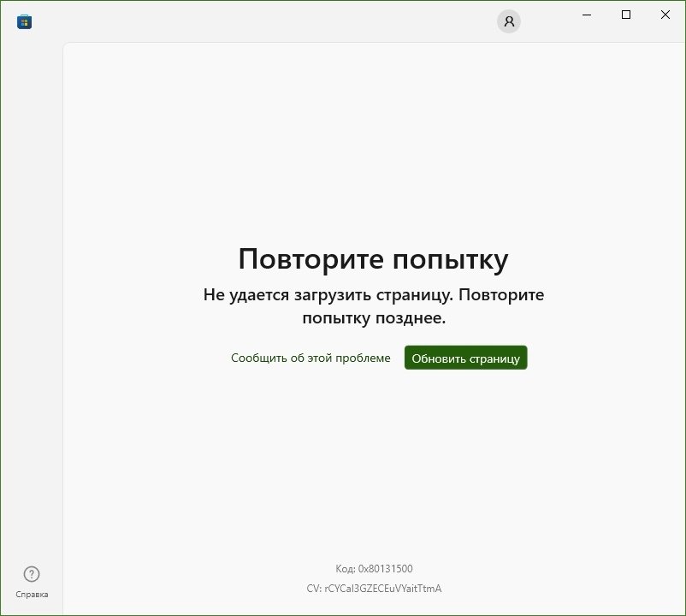The image size is (686, 616).
Task: Click the Не удается загрузить страницу message
Action: tap(373, 295)
